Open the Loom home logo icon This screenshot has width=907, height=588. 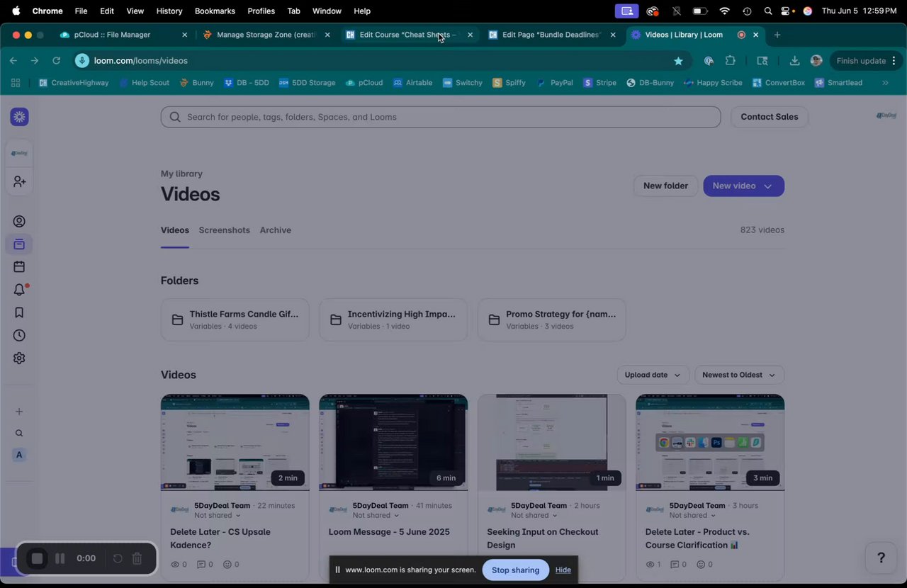(19, 117)
